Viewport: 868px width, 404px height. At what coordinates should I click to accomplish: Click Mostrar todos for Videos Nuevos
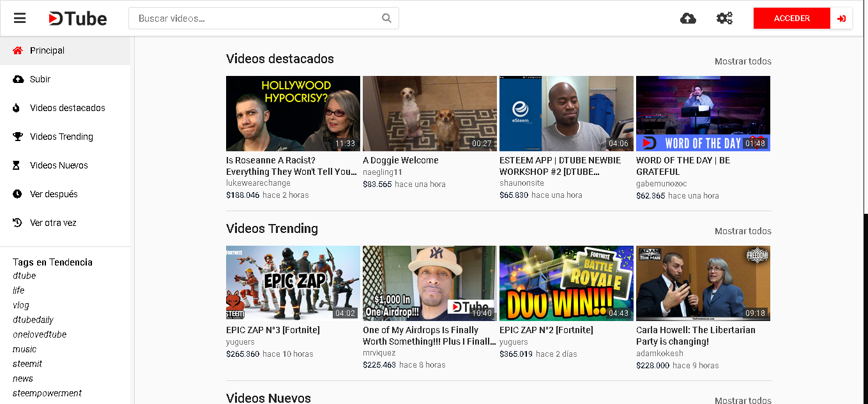click(x=743, y=400)
